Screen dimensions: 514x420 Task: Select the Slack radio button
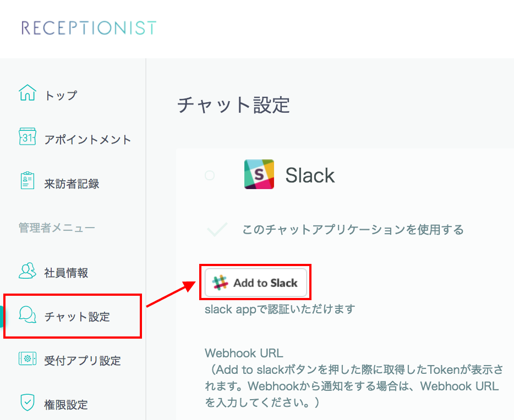(210, 175)
